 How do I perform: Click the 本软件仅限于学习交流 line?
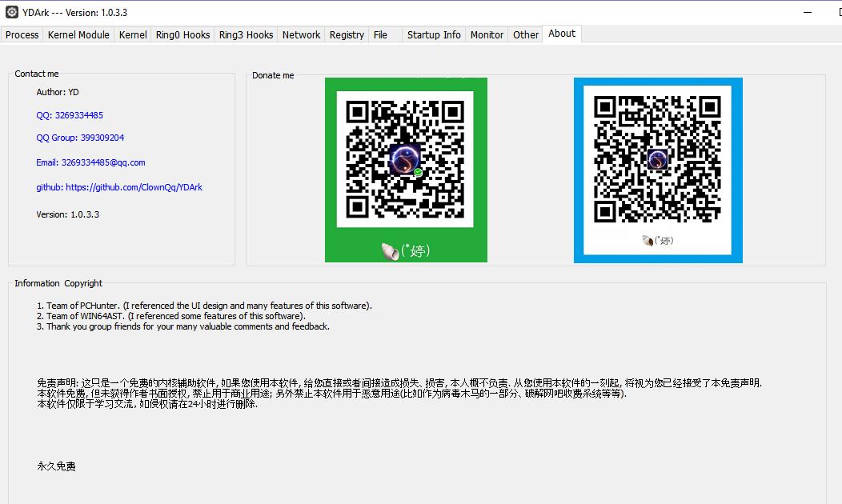[147, 404]
